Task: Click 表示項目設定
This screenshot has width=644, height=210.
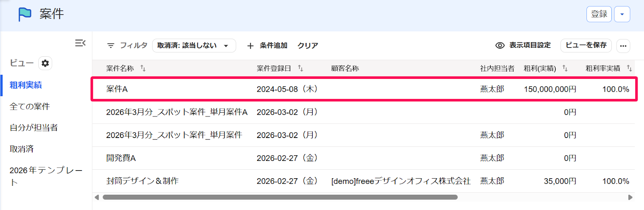Action: 523,45
